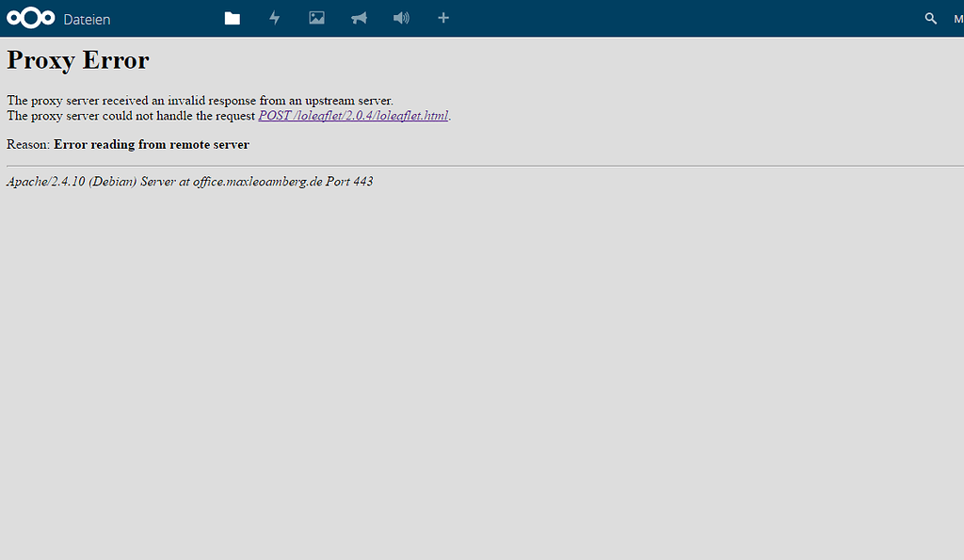This screenshot has height=560, width=964.
Task: Click the bold 'Error reading from remote server' text
Action: coord(152,145)
